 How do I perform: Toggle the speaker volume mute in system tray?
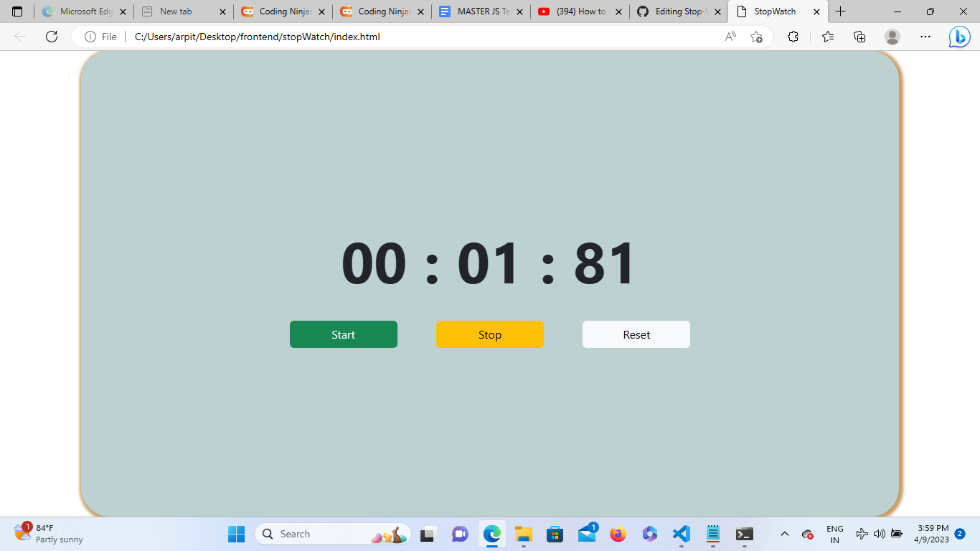(x=879, y=534)
